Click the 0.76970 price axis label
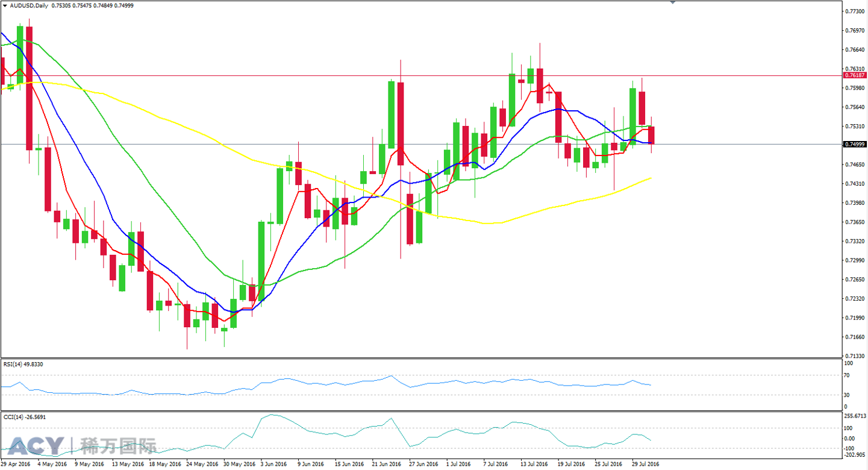The image size is (868, 470). pos(855,31)
